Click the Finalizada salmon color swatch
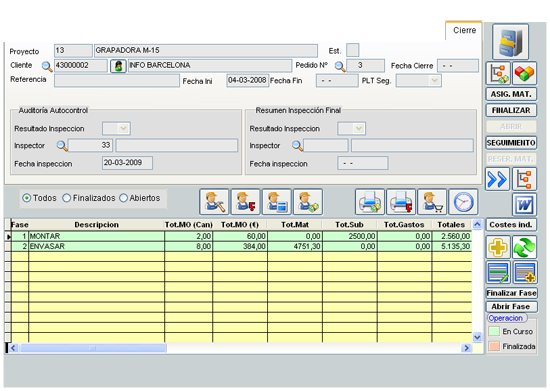Viewport: 550px width, 391px height. 494,346
